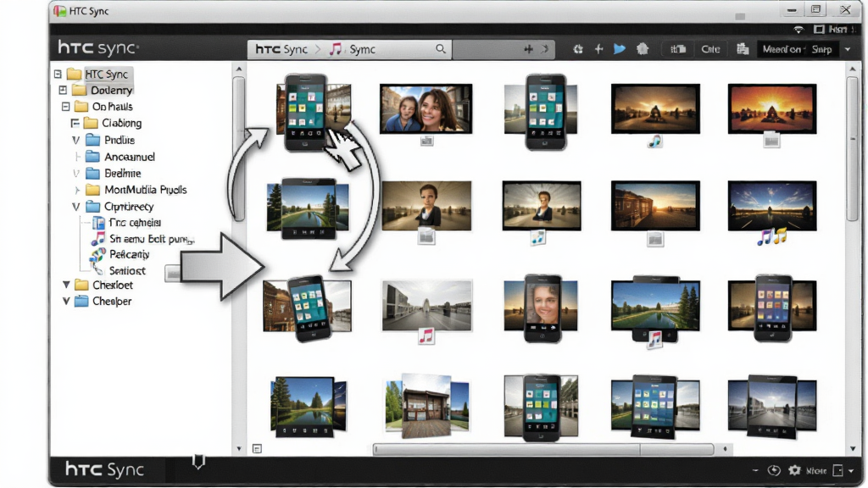Select the 'HTC Sync' root tree label

(106, 74)
